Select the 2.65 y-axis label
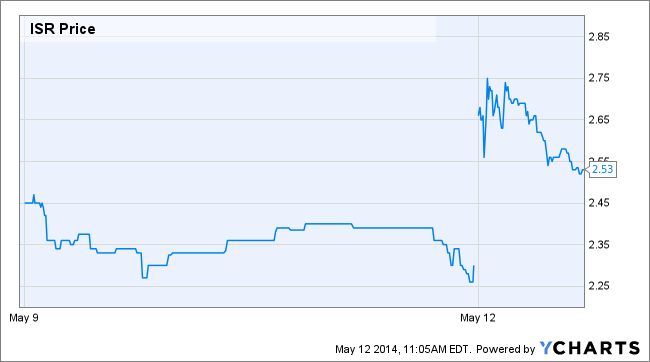 click(599, 120)
